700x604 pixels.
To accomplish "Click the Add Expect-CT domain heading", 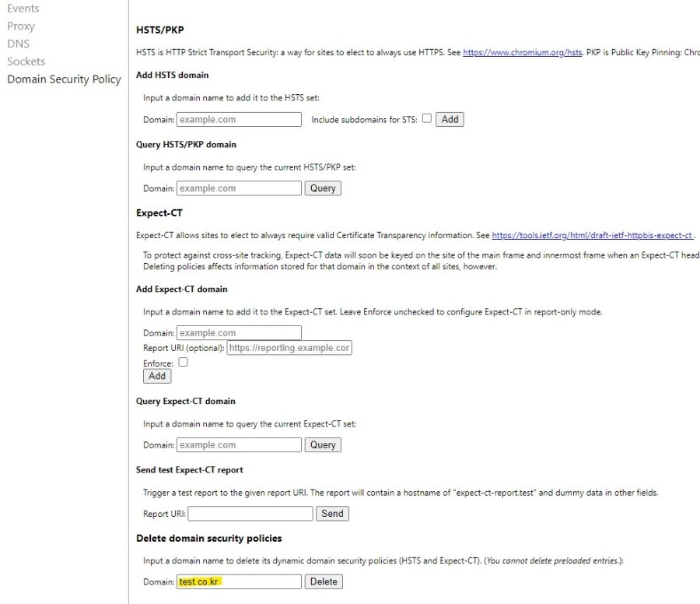I will point(182,289).
